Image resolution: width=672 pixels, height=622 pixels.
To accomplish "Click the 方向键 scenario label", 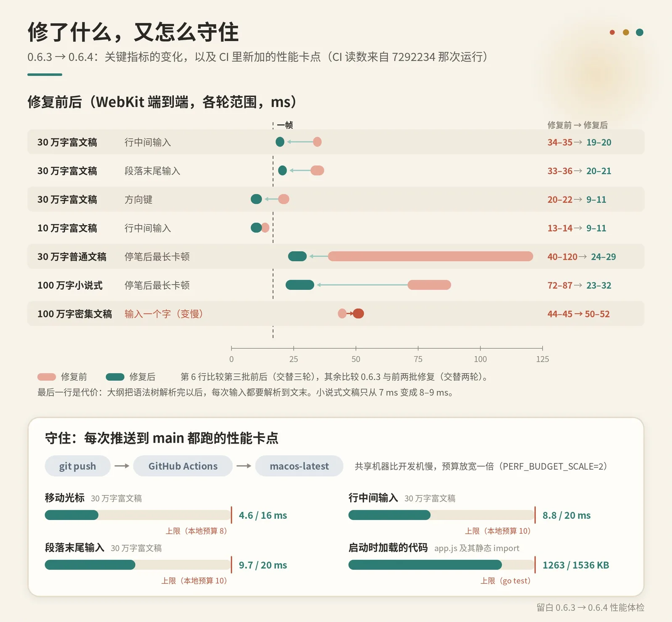I will point(139,199).
